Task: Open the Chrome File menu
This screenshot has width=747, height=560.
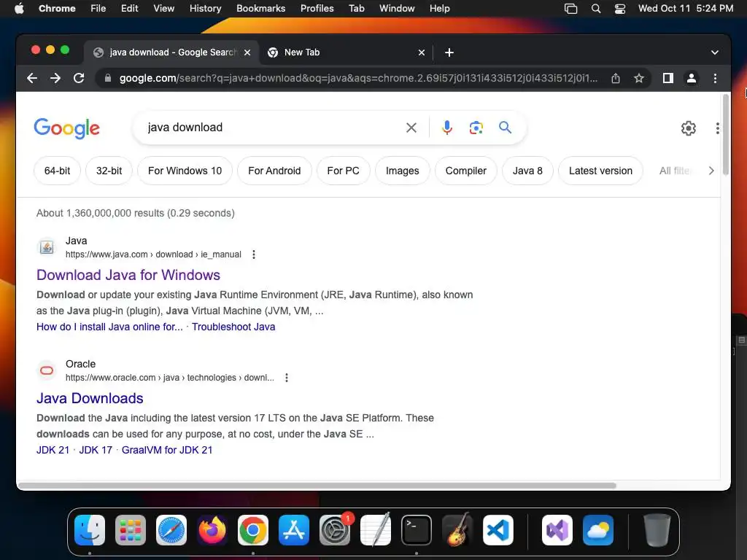Action: coord(98,9)
